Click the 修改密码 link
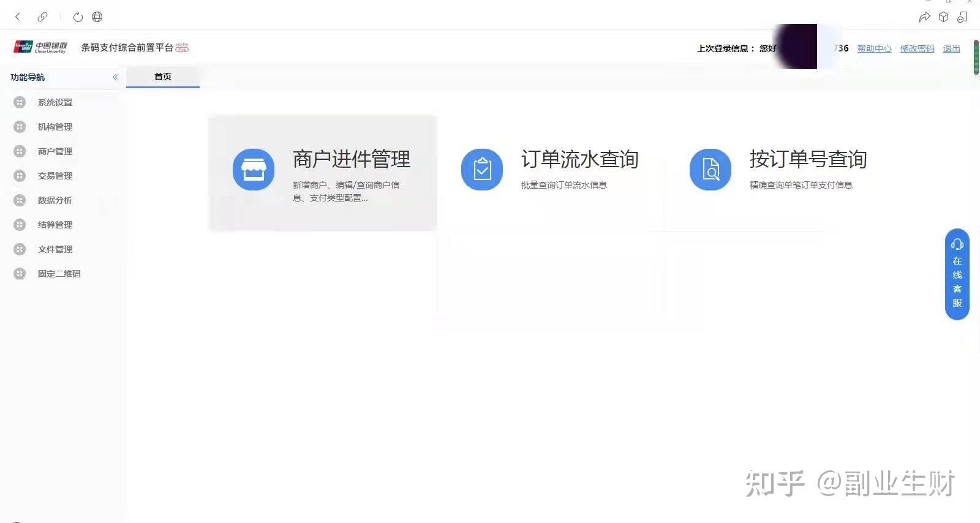The width and height of the screenshot is (980, 523). (917, 48)
